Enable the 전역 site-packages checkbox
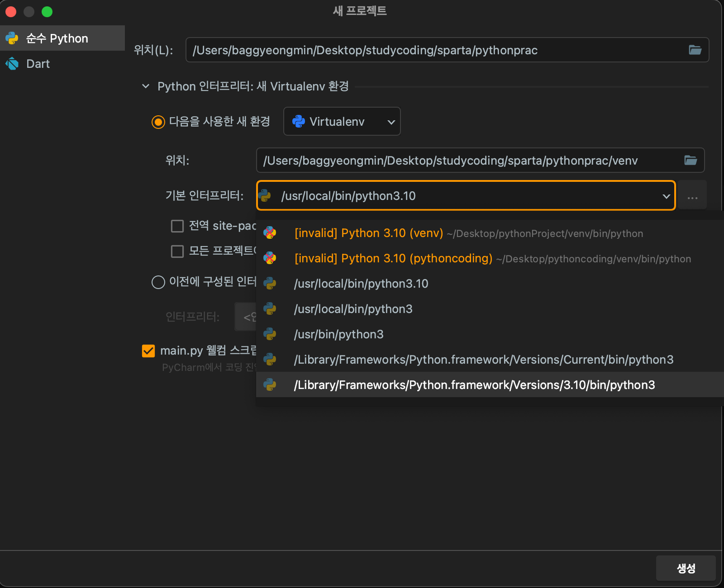Screen dimensions: 724x588 (x=177, y=226)
